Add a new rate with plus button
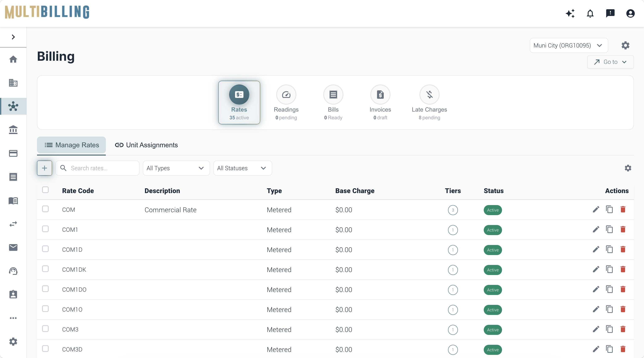Image resolution: width=644 pixels, height=358 pixels. (x=45, y=168)
